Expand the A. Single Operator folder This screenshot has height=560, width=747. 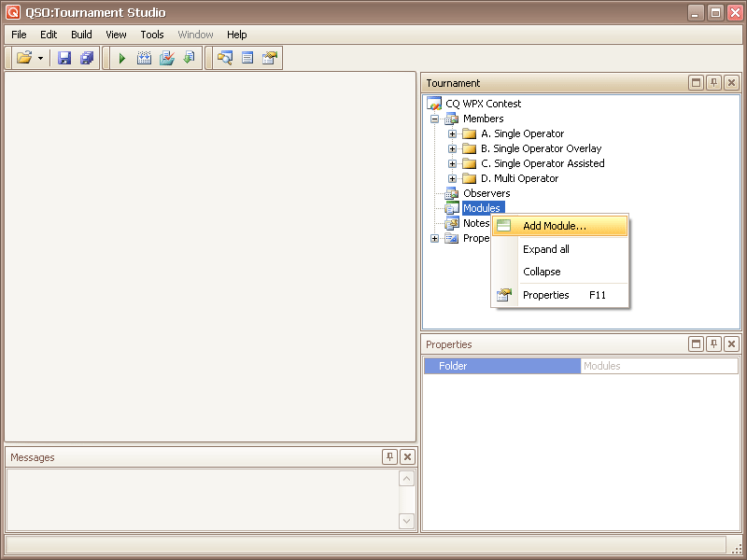click(x=453, y=133)
